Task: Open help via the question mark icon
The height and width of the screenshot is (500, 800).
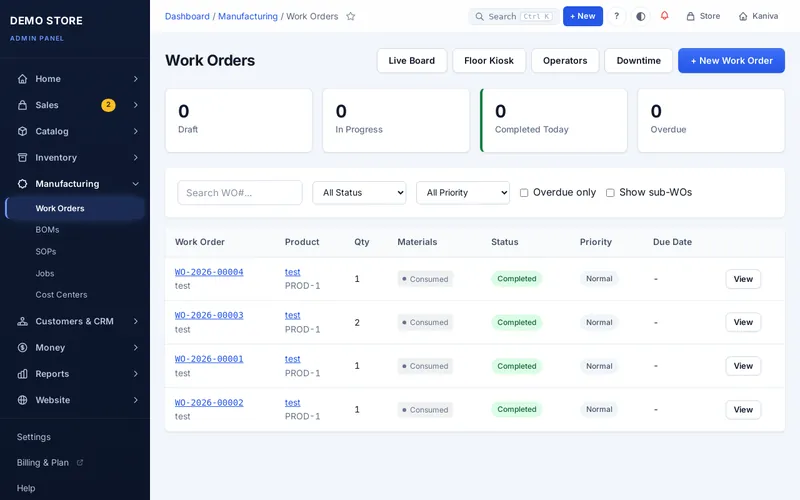Action: coord(616,16)
